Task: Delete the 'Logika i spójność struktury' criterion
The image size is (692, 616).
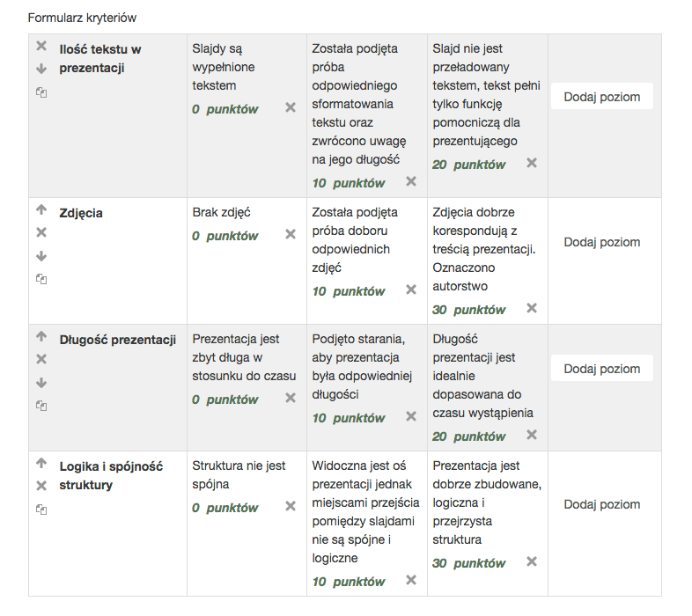Action: point(41,486)
